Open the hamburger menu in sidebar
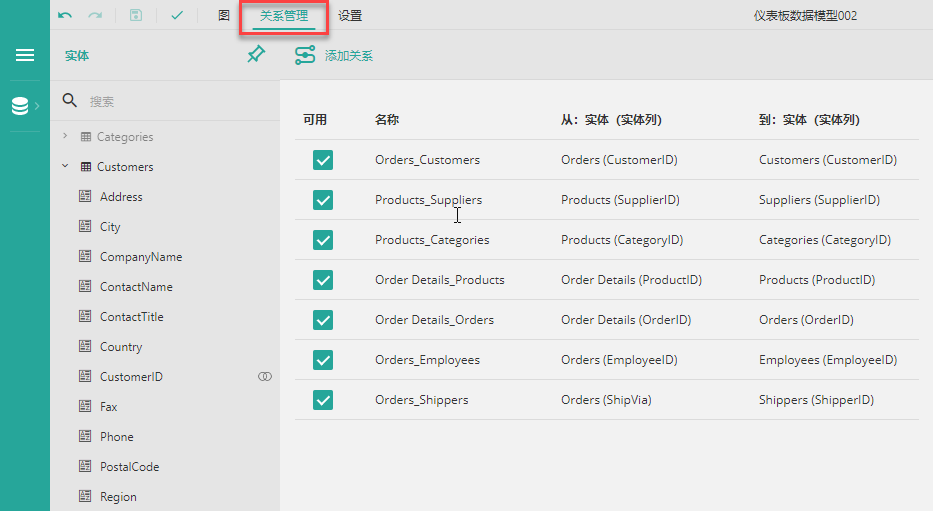933x511 pixels. [25, 55]
